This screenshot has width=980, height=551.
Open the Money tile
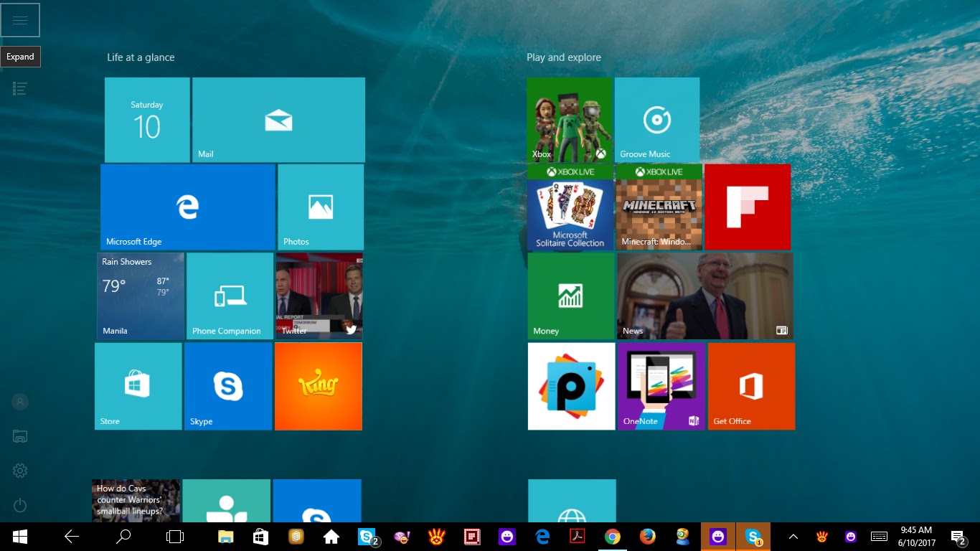(x=571, y=296)
